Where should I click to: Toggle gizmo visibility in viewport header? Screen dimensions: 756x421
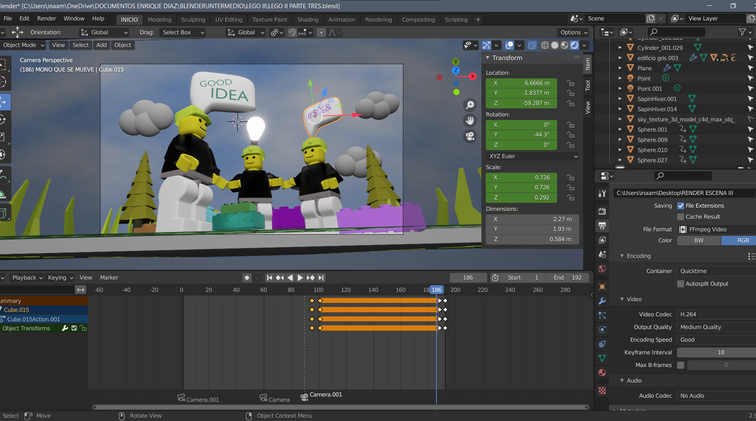point(486,45)
